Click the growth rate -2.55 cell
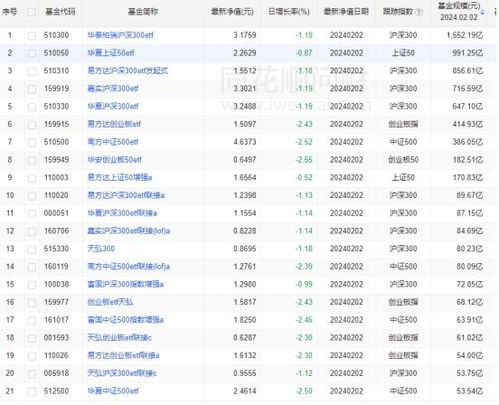Viewport: 499px width, 405px height. click(304, 160)
